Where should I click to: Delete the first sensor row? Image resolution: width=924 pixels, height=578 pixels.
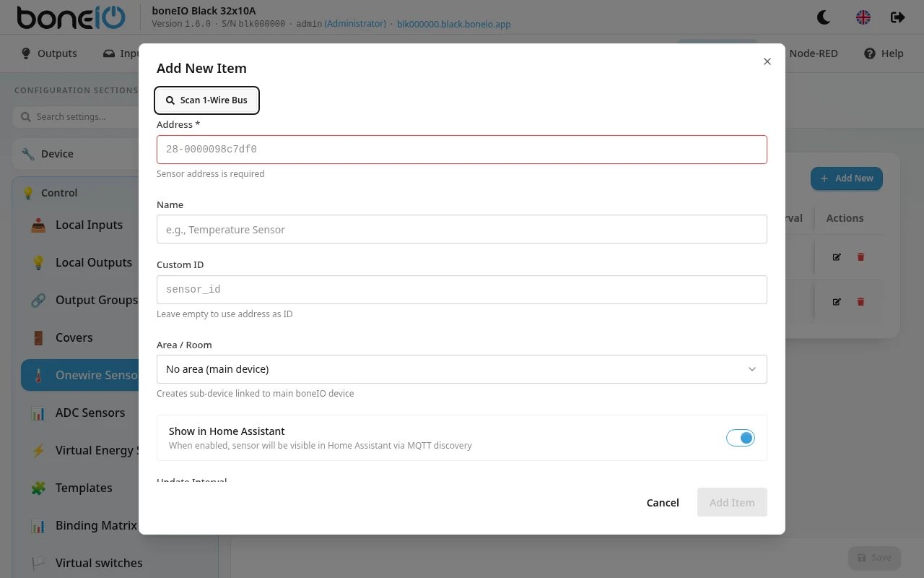pos(860,256)
